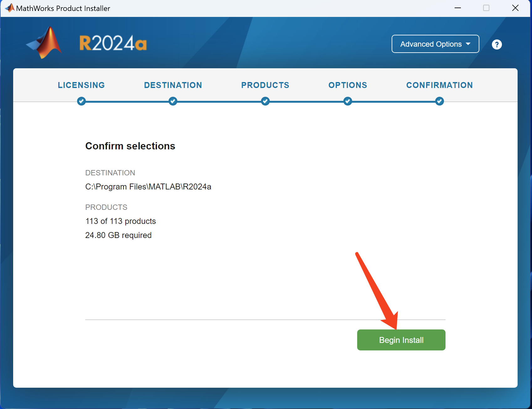The width and height of the screenshot is (532, 409).
Task: Switch to the PRODUCTS step
Action: tap(265, 85)
